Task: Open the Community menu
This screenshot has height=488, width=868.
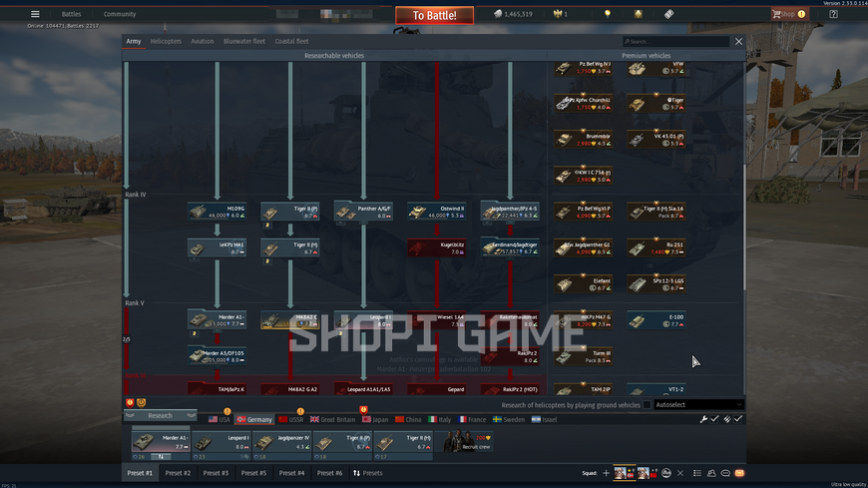Action: (120, 14)
